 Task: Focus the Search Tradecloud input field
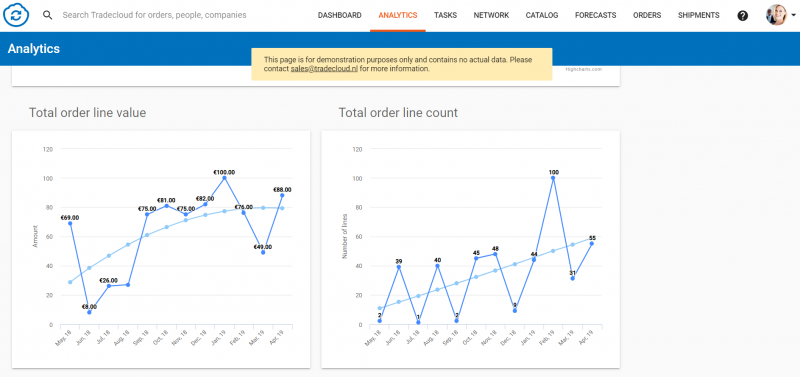(155, 15)
